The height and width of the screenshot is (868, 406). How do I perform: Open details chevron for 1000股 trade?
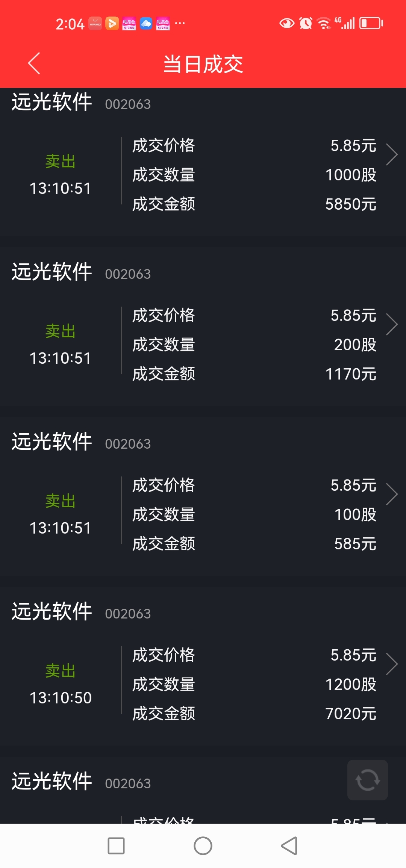pos(392,154)
